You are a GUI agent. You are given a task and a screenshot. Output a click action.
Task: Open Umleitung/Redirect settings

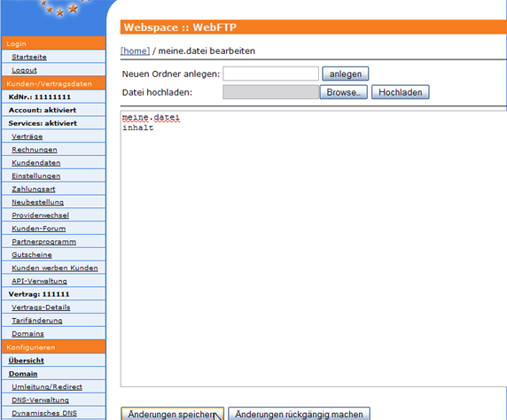pos(47,387)
